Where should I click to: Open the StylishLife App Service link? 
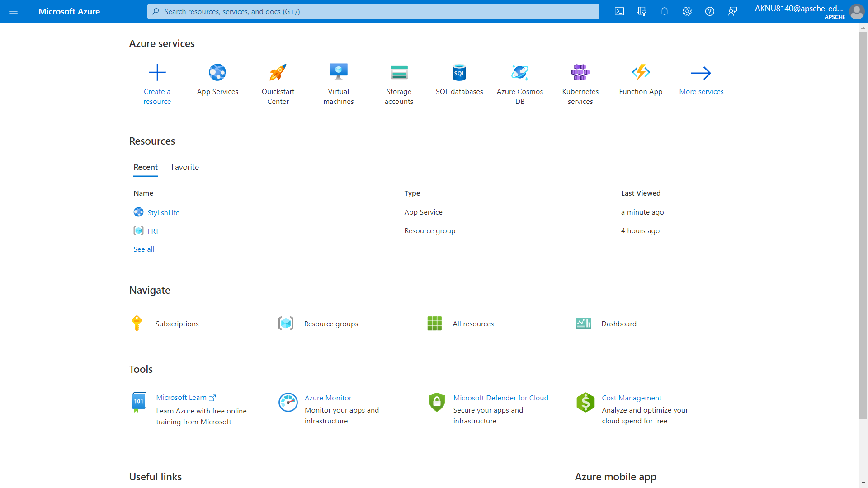(x=163, y=212)
